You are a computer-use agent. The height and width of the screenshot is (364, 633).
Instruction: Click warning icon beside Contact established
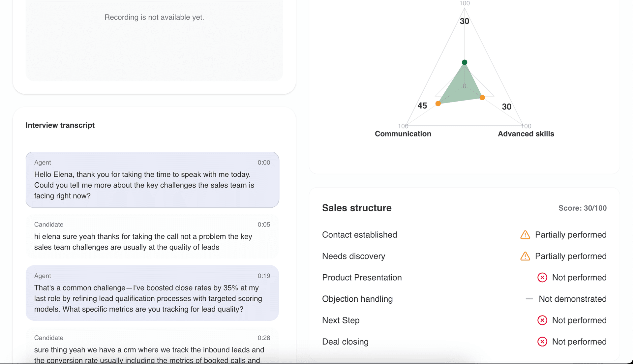click(525, 235)
